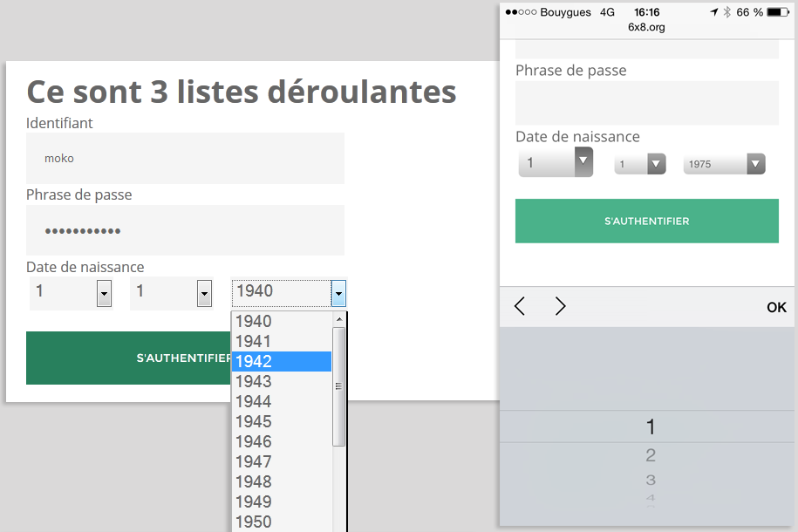798x532 pixels.
Task: Tap OK to close the picker
Action: 775,307
